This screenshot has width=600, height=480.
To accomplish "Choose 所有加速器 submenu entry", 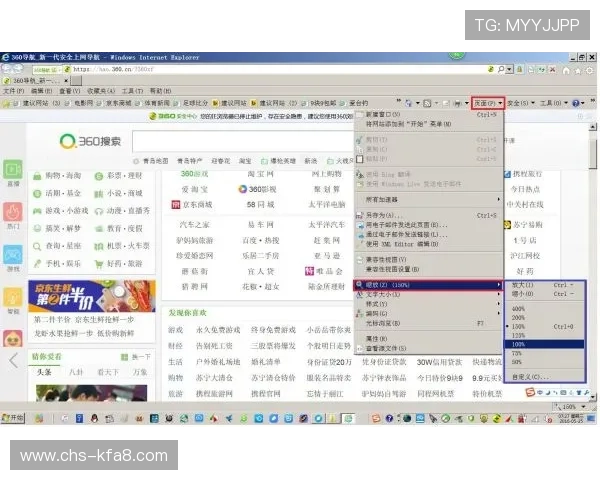I will tap(428, 199).
